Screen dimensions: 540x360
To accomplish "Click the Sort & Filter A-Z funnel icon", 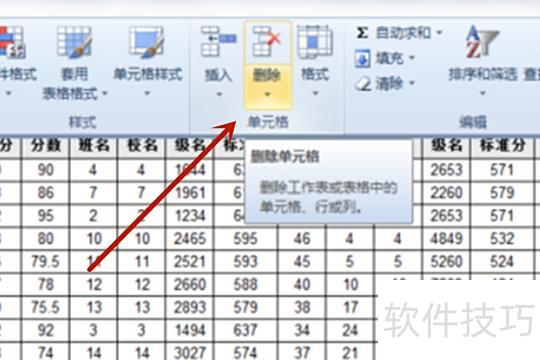I will (482, 42).
